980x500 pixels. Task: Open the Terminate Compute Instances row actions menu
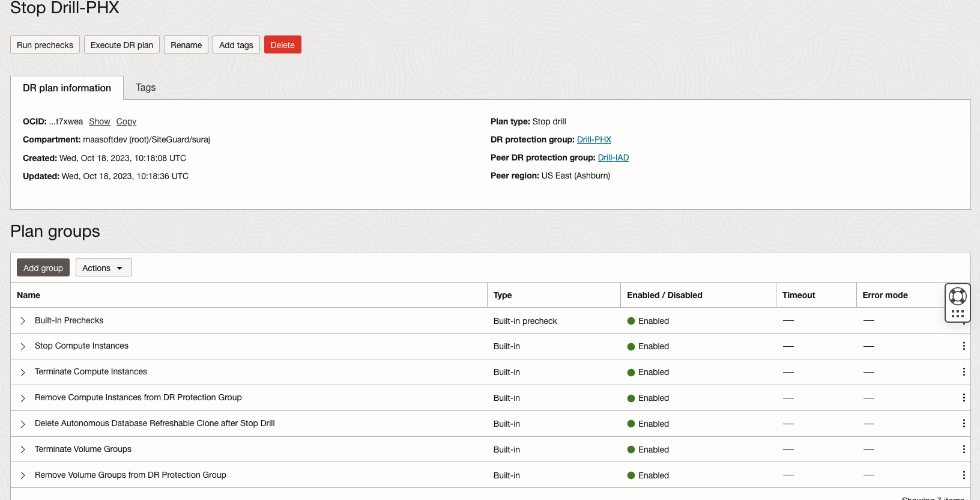click(964, 372)
